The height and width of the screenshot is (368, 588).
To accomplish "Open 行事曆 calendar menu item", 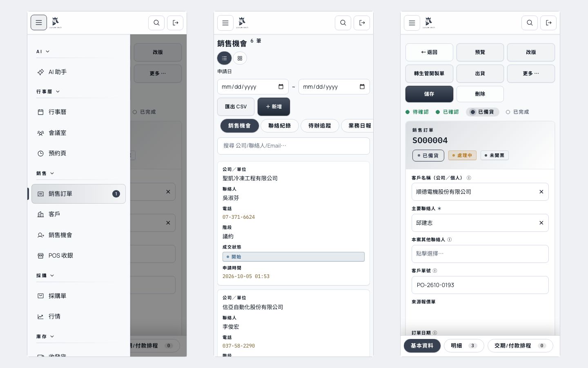I will point(78,112).
